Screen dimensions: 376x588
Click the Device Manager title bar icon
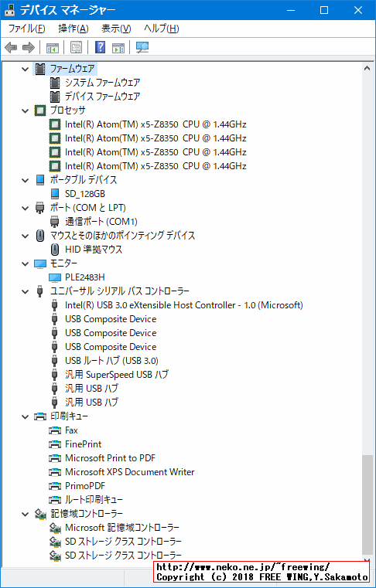pyautogui.click(x=10, y=10)
